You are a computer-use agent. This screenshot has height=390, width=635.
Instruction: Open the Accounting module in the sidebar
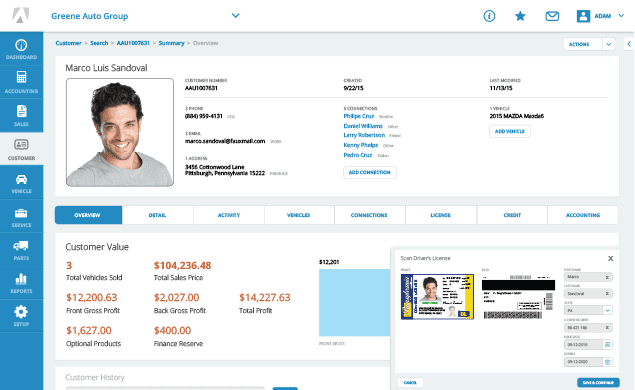pos(21,82)
